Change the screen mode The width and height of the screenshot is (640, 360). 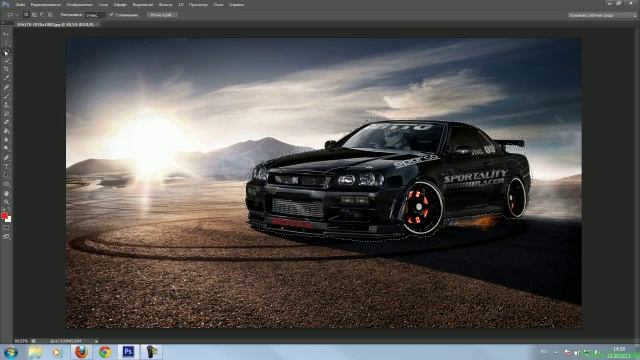tap(6, 236)
